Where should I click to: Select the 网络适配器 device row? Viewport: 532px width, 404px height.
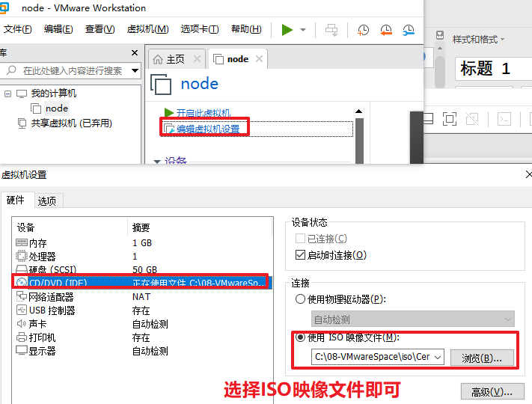142,297
